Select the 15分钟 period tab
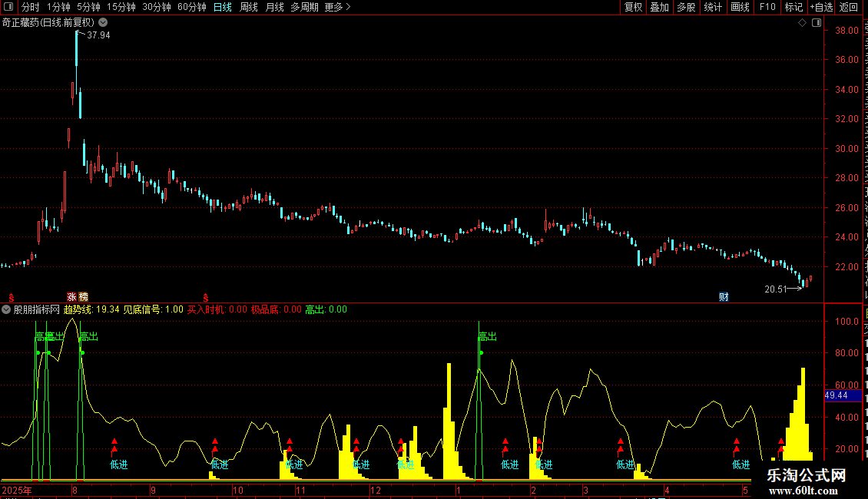 click(x=121, y=7)
